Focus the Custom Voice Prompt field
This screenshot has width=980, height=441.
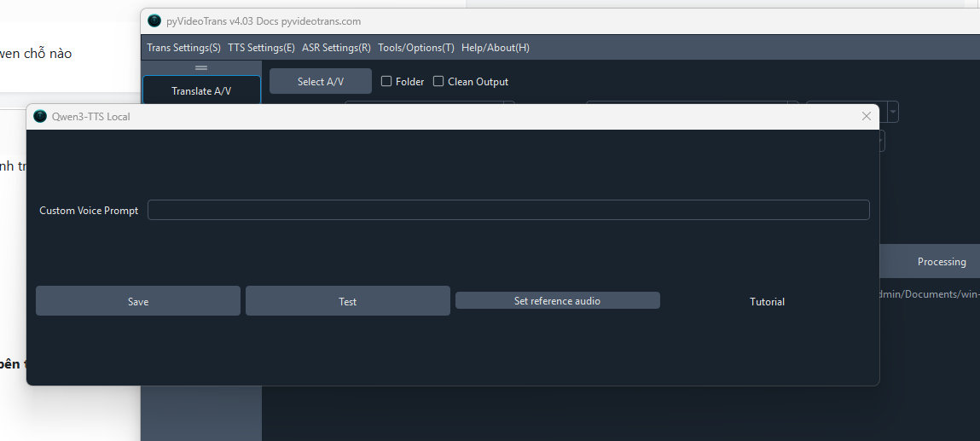tap(508, 210)
